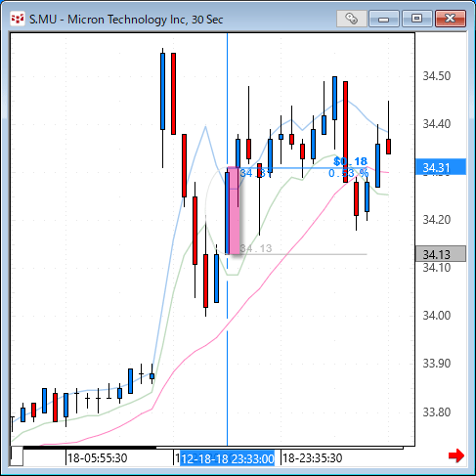Click the 34.50 price scale label
This screenshot has width=476, height=476.
(437, 76)
